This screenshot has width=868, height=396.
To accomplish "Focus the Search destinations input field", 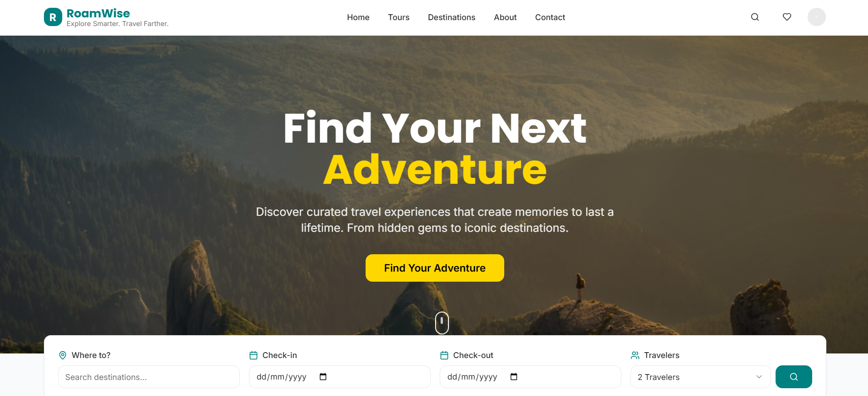I will (x=149, y=377).
